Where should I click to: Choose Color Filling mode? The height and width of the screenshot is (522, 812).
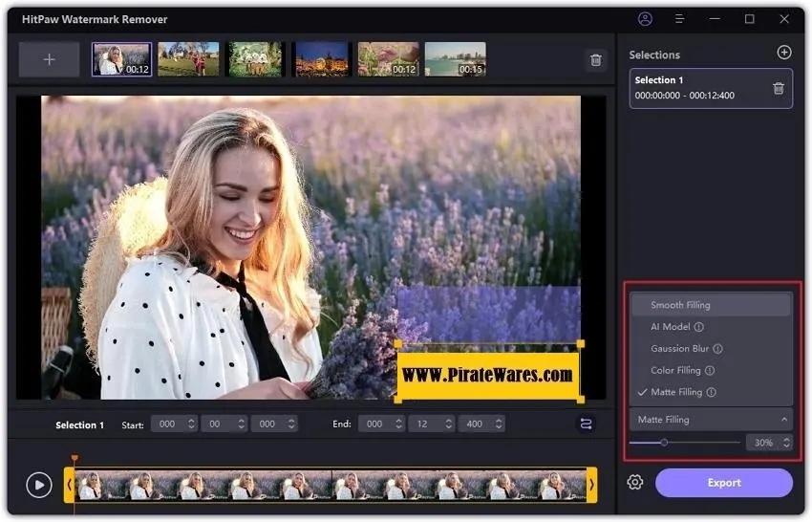pos(711,370)
